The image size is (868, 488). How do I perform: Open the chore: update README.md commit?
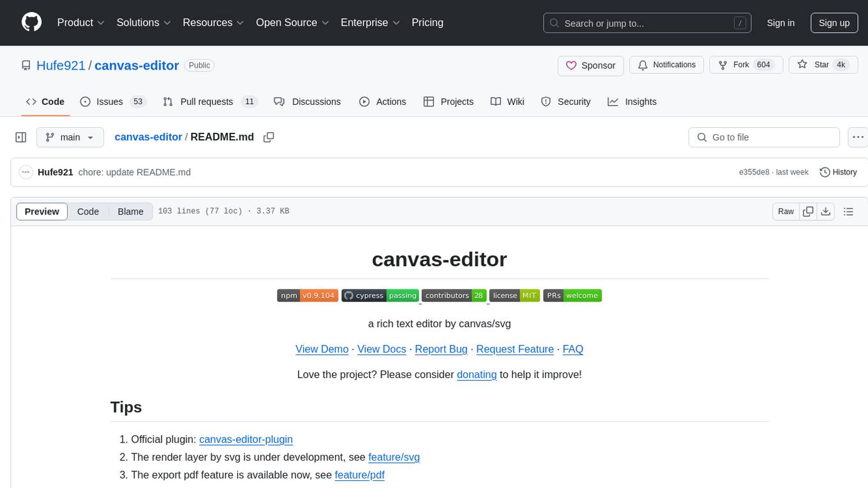[x=135, y=172]
